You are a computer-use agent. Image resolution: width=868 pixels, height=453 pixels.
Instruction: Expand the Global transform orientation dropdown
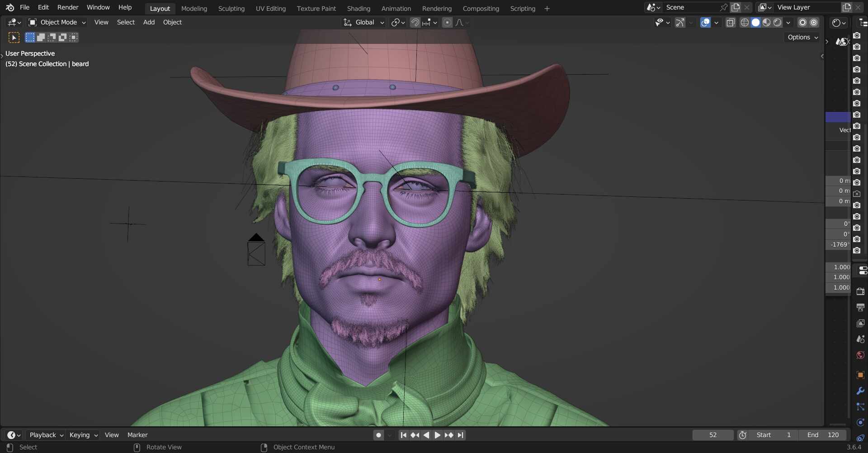click(364, 22)
